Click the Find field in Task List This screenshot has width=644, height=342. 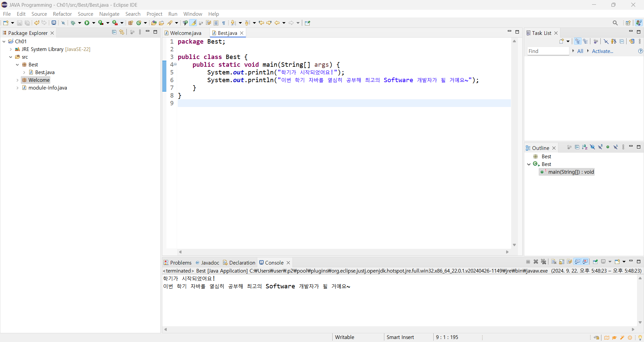[x=548, y=51]
